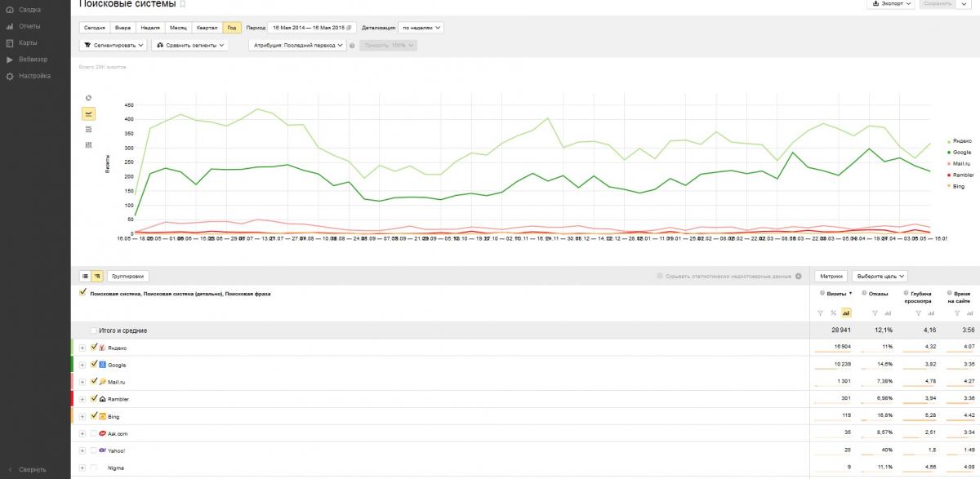
Task: Toggle the grouping header checkbox
Action: coord(82,292)
